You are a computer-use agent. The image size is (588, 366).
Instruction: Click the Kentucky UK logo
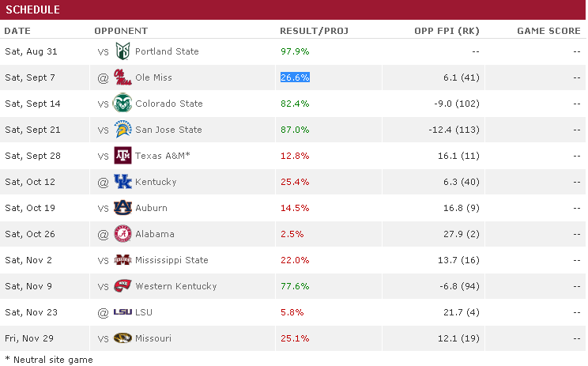point(122,182)
